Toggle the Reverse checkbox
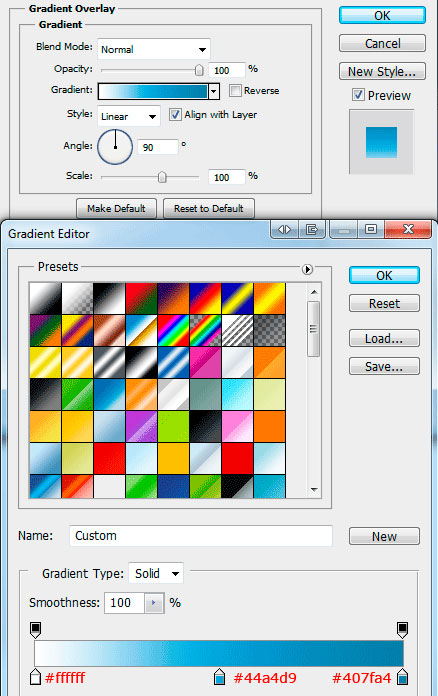The height and width of the screenshot is (696, 438). coord(235,91)
